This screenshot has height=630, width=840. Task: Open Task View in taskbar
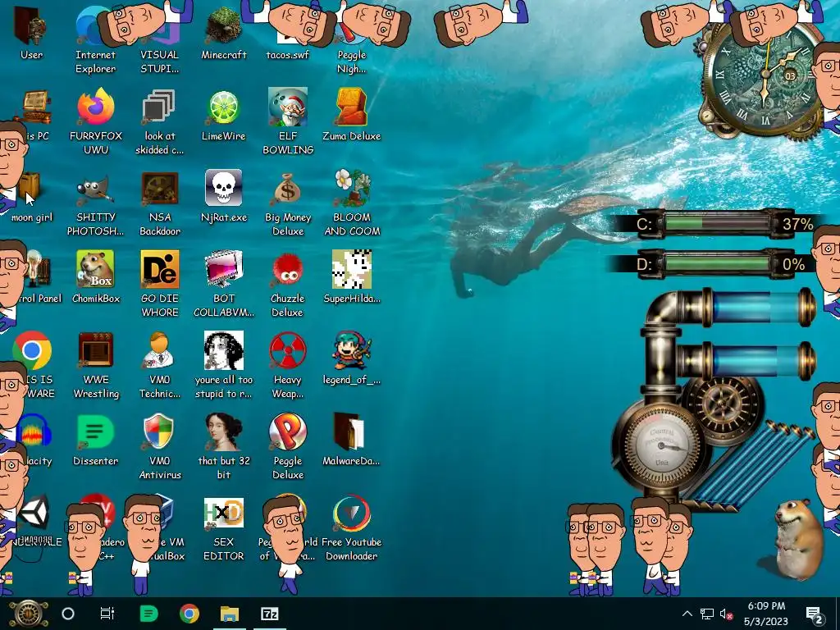pyautogui.click(x=107, y=614)
